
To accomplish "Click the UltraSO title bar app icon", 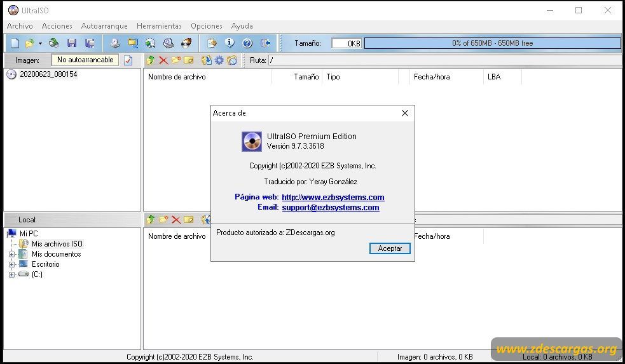I will click(x=13, y=10).
